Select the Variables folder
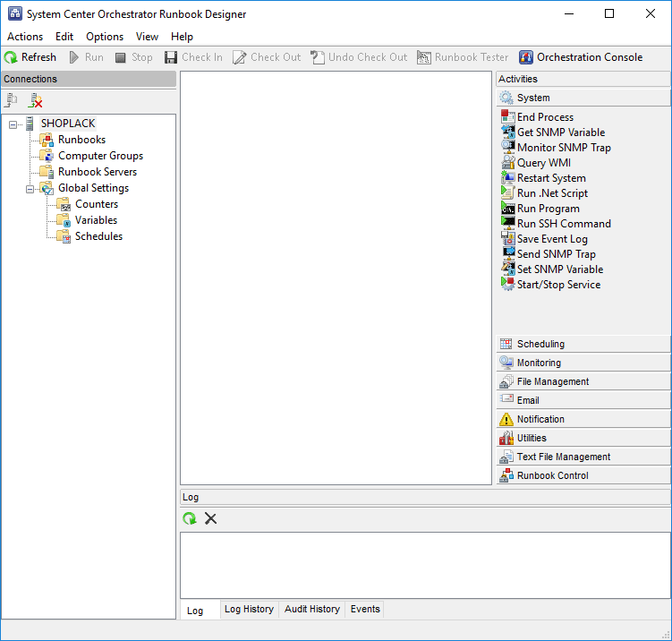The width and height of the screenshot is (672, 641). click(96, 220)
